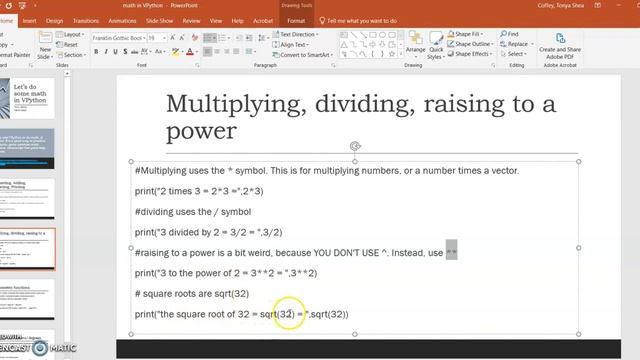Click New Slide button
Image resolution: width=640 pixels, height=360 pixels.
pyautogui.click(x=45, y=45)
